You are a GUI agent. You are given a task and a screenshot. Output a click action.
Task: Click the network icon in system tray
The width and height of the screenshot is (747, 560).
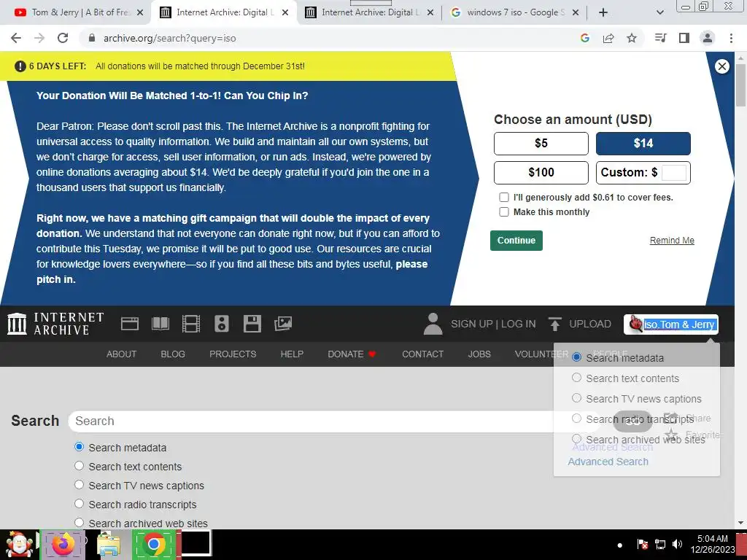pos(659,544)
